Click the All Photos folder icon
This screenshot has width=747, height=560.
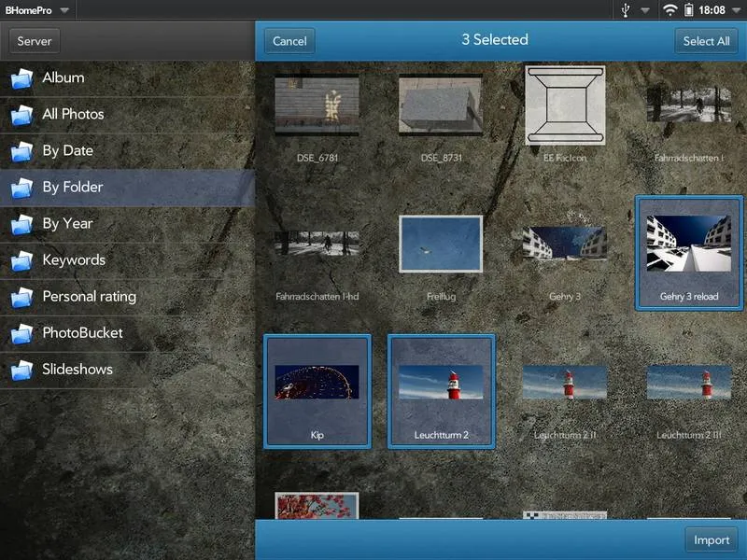pos(21,115)
